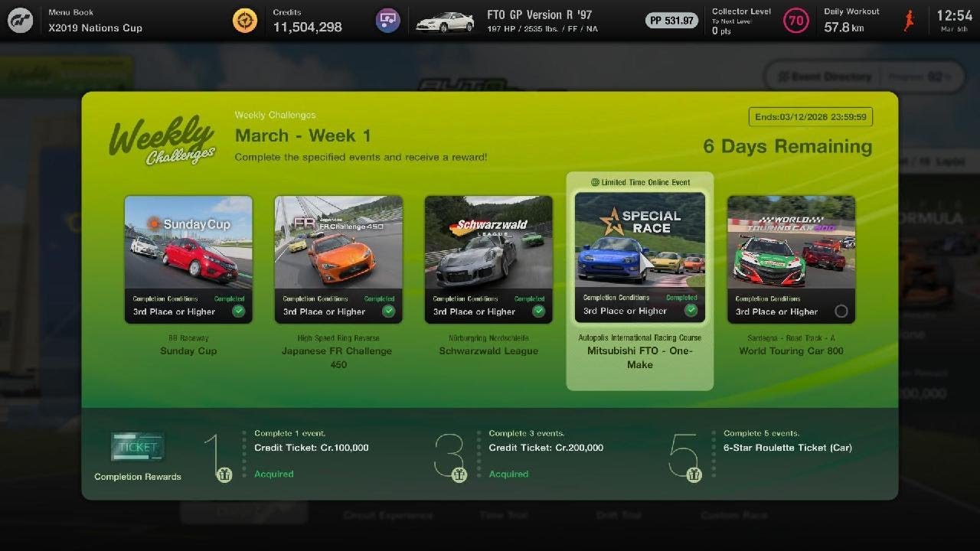Click the Sunday Cup title text

pos(188,351)
